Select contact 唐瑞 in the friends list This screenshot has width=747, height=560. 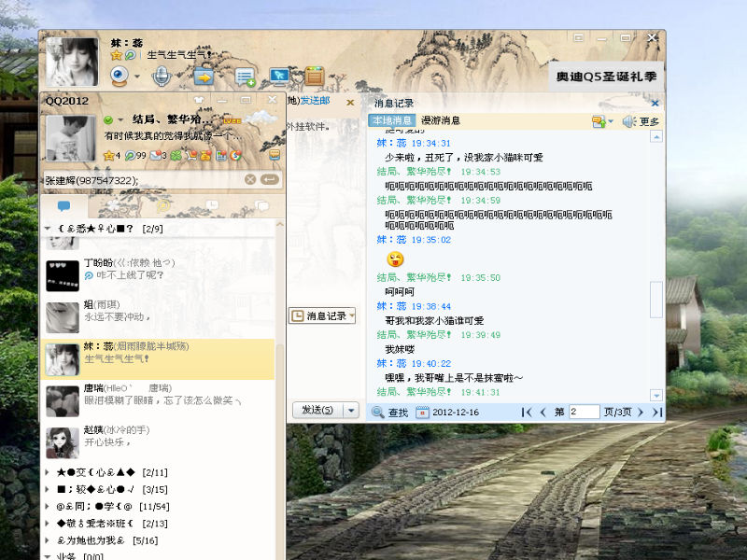click(158, 401)
